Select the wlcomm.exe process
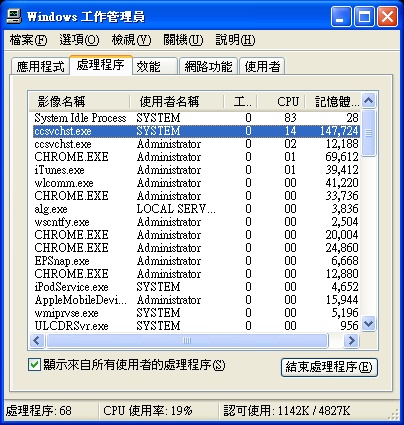 (196, 183)
